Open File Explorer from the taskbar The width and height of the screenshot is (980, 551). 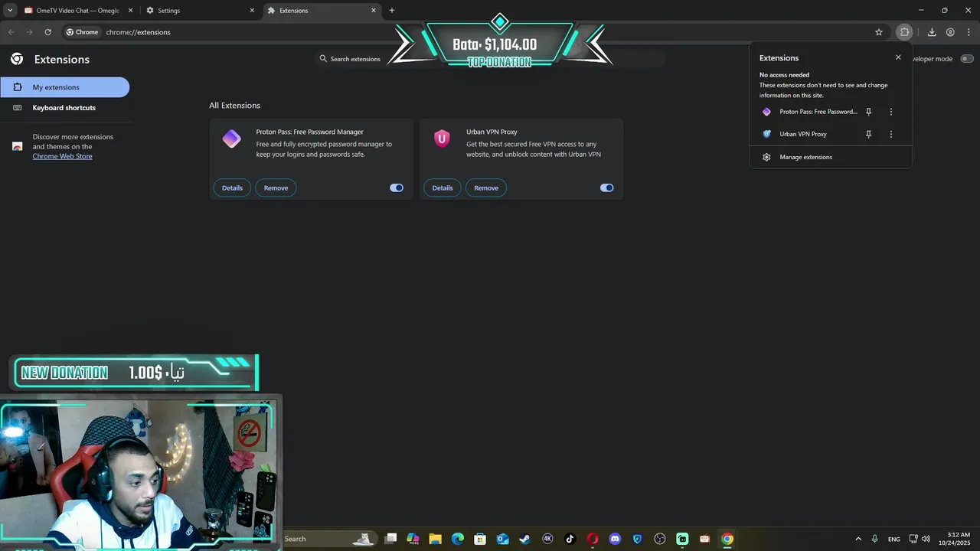(435, 539)
